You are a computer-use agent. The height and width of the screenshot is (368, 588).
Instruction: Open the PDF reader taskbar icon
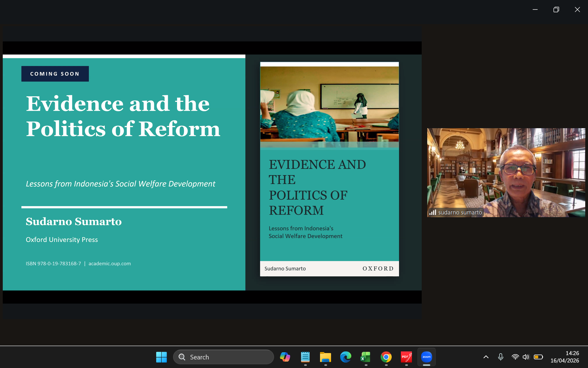pos(406,357)
